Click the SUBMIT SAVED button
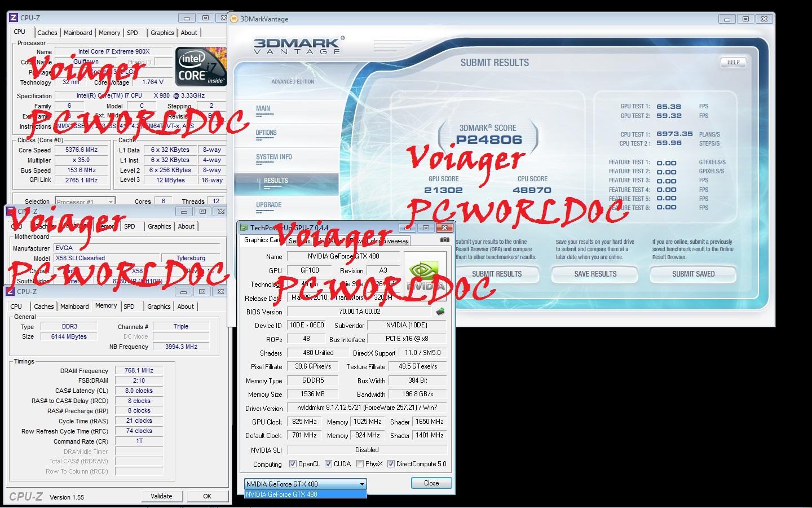 click(x=694, y=274)
